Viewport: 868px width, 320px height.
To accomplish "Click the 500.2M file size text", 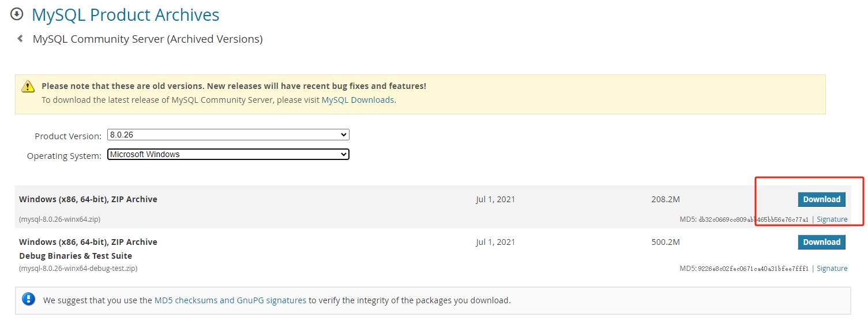I will pos(666,242).
